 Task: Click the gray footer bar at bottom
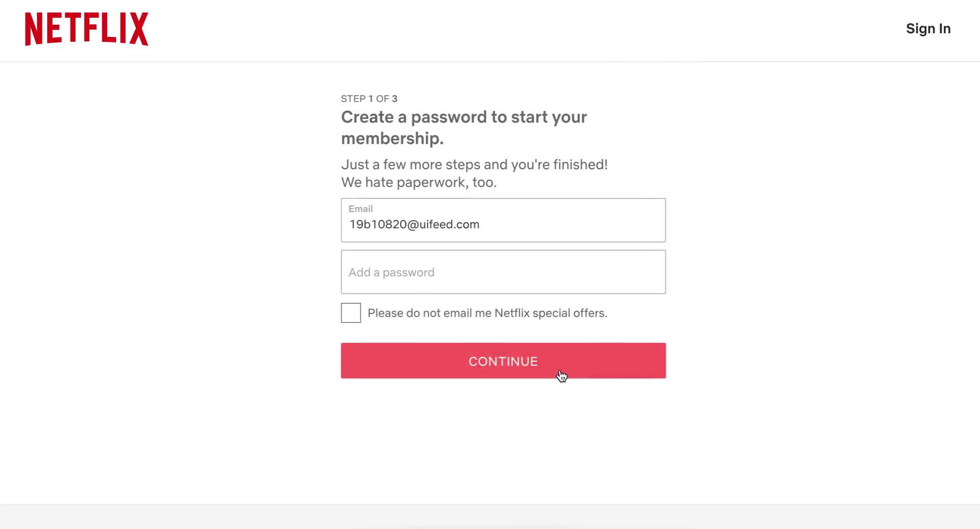pos(490,517)
